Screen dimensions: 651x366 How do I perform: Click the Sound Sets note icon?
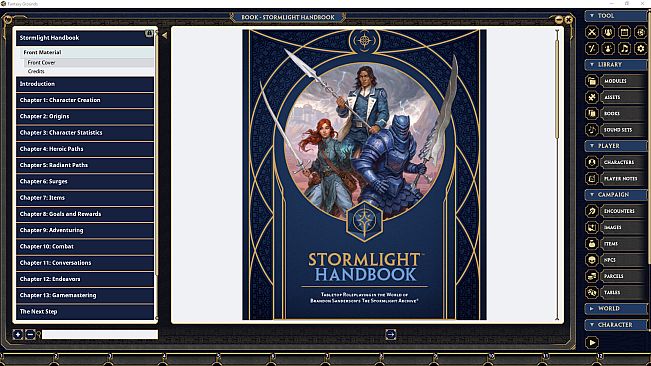(x=592, y=129)
